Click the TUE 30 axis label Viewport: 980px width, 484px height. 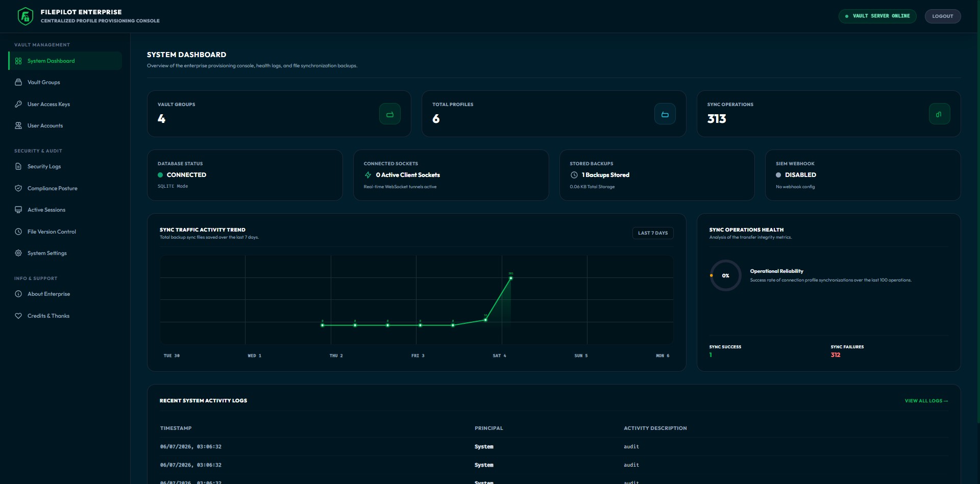171,355
